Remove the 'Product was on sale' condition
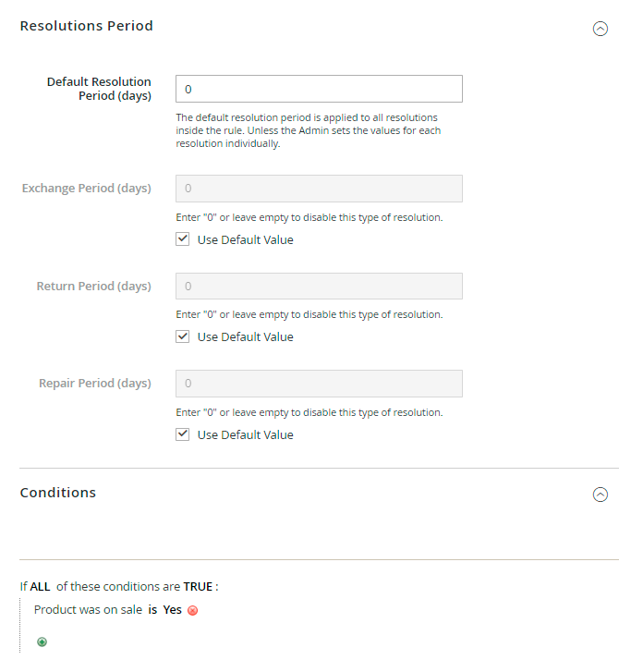Screen dimensions: 631x672 (x=193, y=611)
